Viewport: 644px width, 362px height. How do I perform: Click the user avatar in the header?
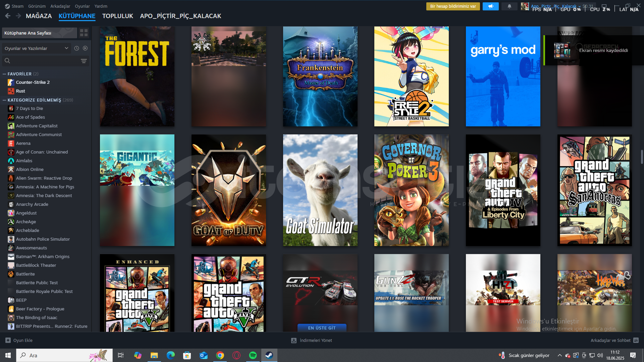tap(525, 6)
